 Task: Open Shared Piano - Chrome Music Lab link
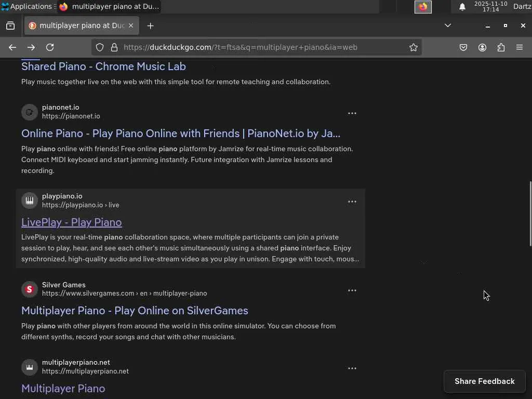tap(103, 66)
